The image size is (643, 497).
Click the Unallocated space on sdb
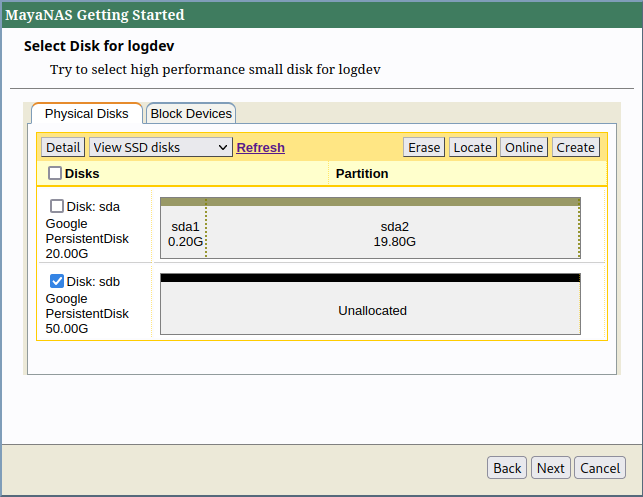(371, 310)
